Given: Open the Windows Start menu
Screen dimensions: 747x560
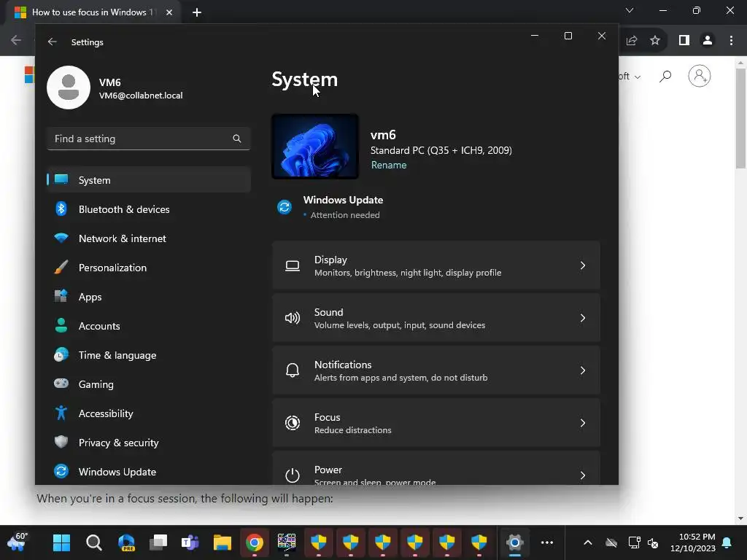Looking at the screenshot, I should coord(61,542).
